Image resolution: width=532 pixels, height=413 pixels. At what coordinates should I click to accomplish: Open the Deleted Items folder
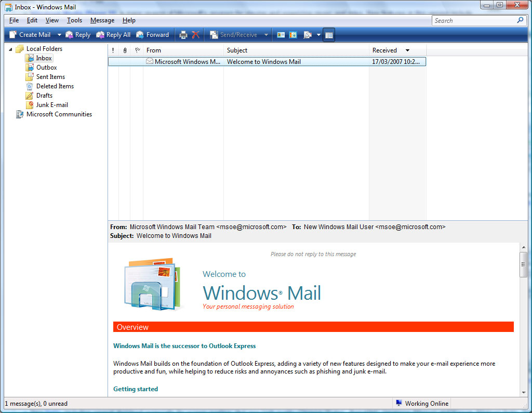[x=55, y=86]
